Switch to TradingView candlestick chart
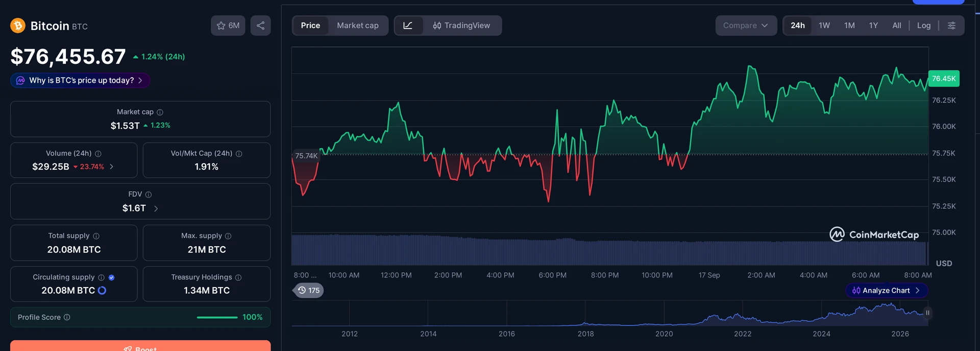The width and height of the screenshot is (980, 351). point(461,26)
